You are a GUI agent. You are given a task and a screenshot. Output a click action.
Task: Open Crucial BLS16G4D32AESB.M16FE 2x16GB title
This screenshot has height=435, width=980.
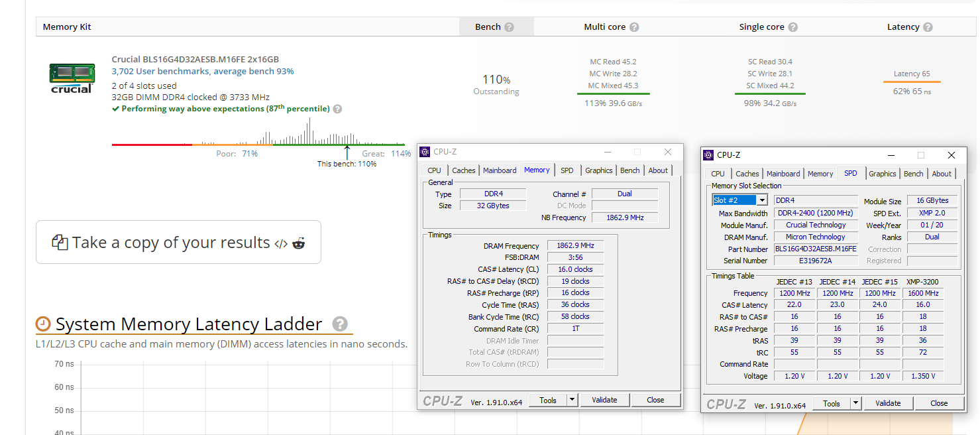(x=195, y=59)
